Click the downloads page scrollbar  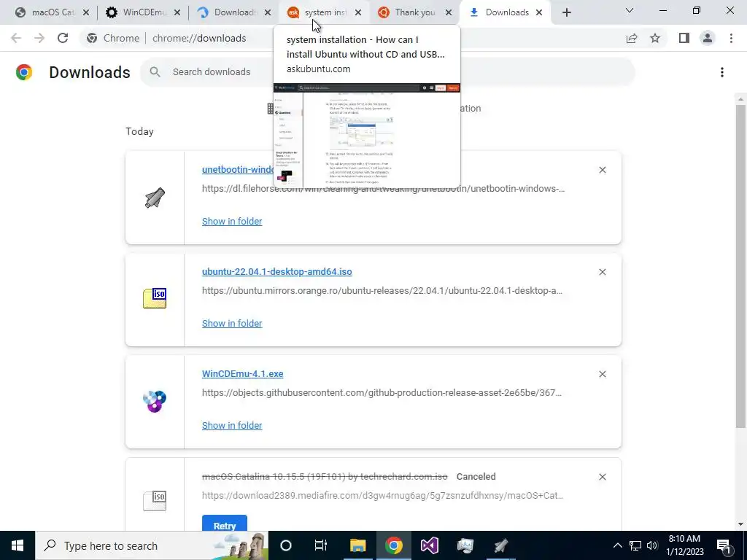click(x=740, y=267)
